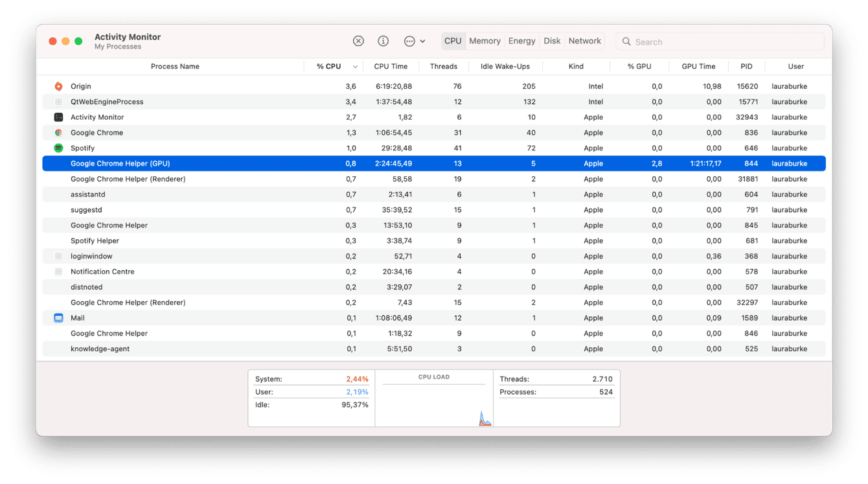Image resolution: width=868 pixels, height=484 pixels.
Task: Open the Energy tab
Action: (x=521, y=41)
